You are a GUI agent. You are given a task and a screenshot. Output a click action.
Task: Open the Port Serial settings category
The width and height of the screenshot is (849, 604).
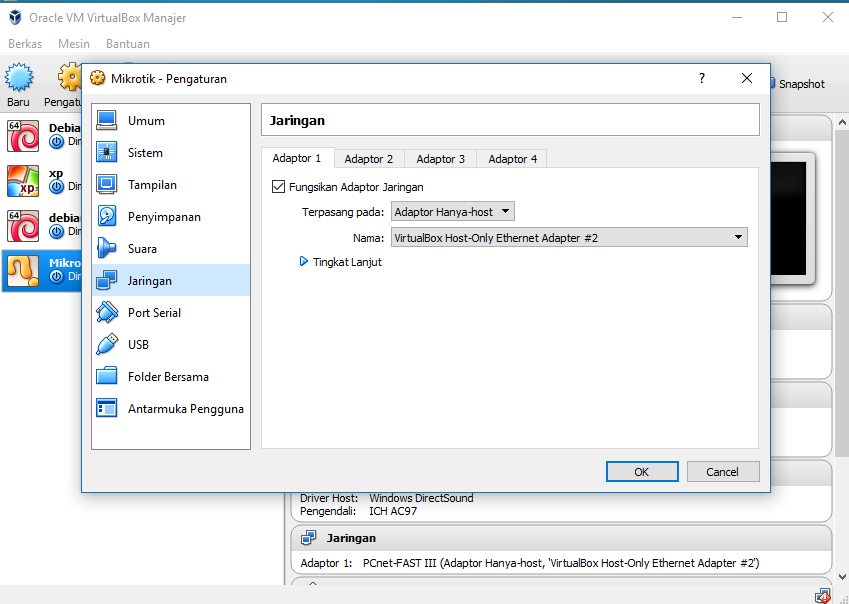pyautogui.click(x=171, y=312)
